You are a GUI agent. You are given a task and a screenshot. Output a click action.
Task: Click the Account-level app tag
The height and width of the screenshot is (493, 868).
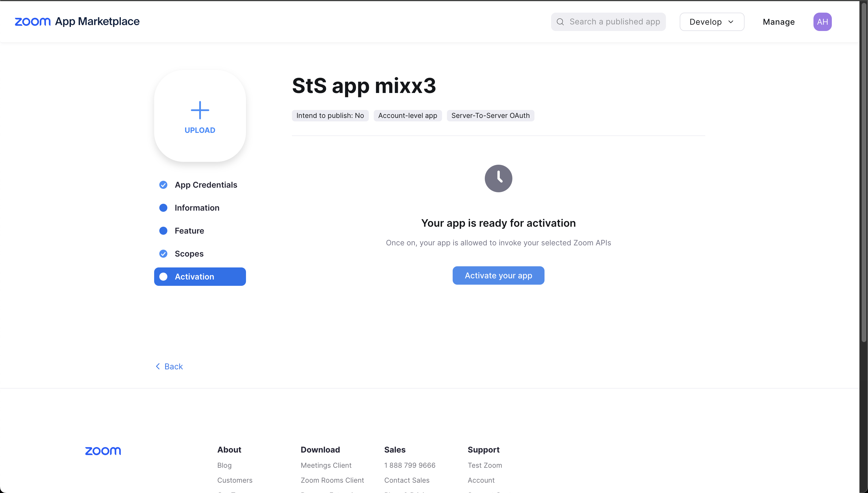click(407, 115)
